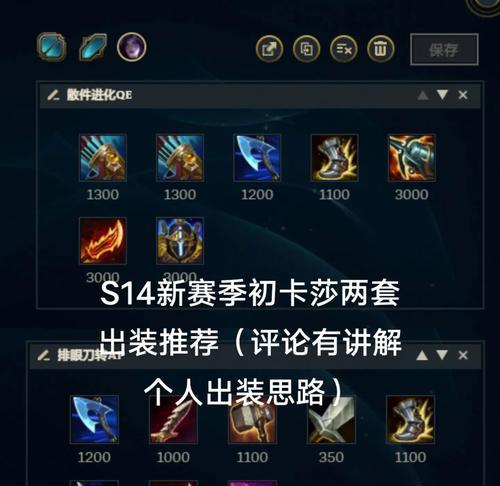Click the clear all items icon
500x486 pixels.
coord(343,49)
